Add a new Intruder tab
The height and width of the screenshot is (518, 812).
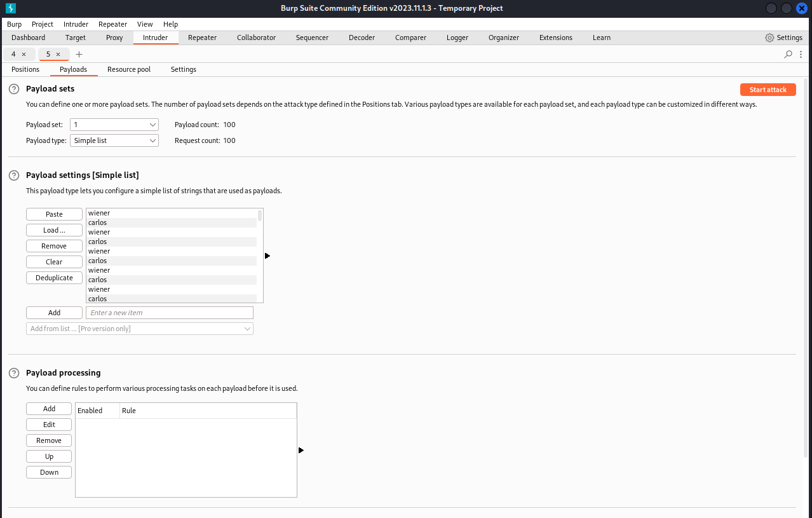click(79, 55)
